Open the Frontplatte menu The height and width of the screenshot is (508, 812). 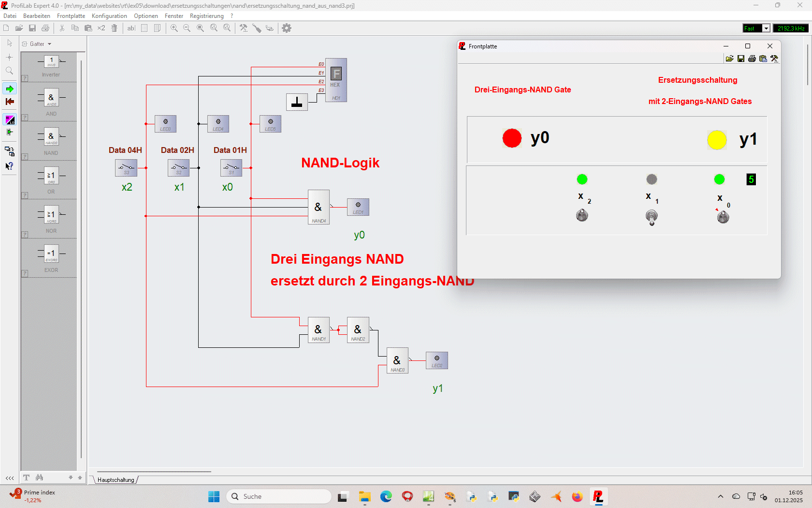(71, 16)
